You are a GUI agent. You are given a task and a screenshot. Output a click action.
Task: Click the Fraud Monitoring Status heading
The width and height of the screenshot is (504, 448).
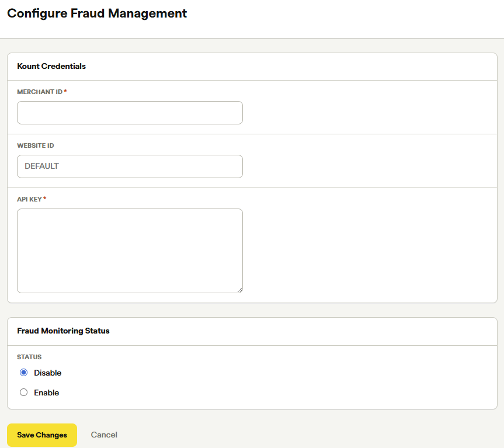coord(63,331)
